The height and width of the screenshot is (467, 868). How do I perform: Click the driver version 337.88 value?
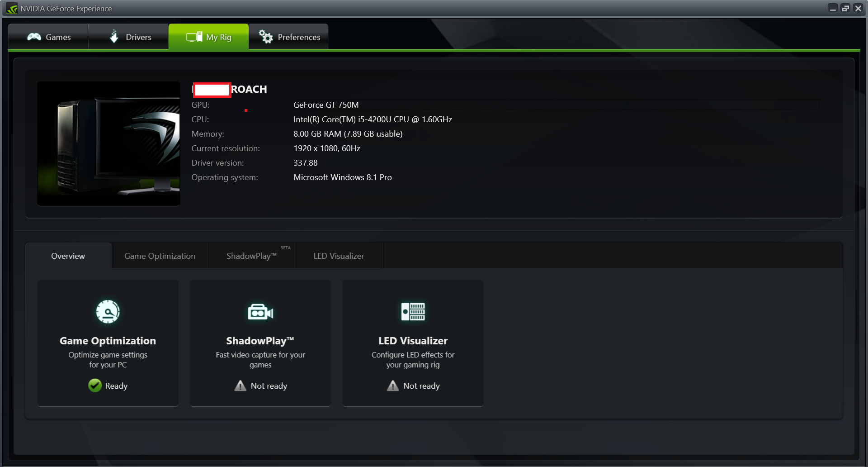(306, 163)
